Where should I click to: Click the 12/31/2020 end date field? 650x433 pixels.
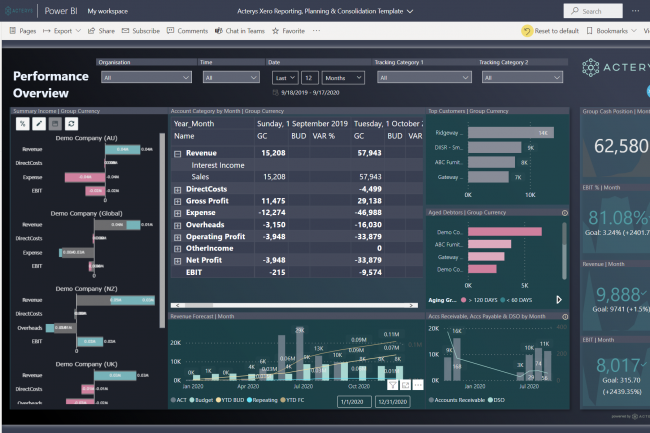(x=393, y=402)
